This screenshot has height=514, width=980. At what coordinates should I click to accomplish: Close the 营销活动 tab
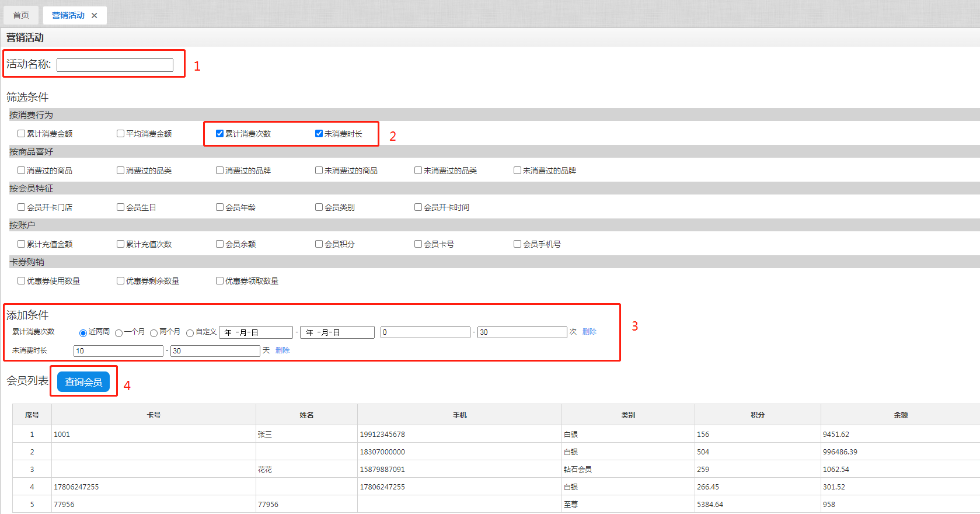[95, 16]
